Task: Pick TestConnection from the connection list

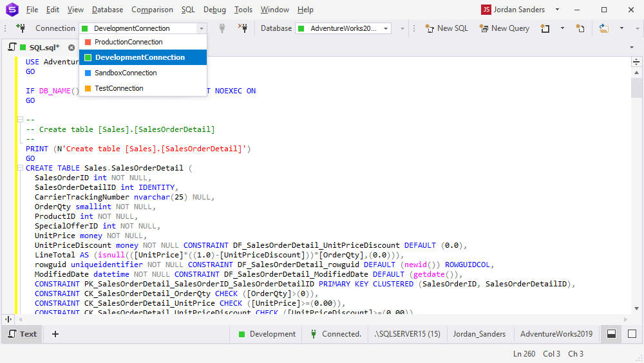Action: (143, 88)
